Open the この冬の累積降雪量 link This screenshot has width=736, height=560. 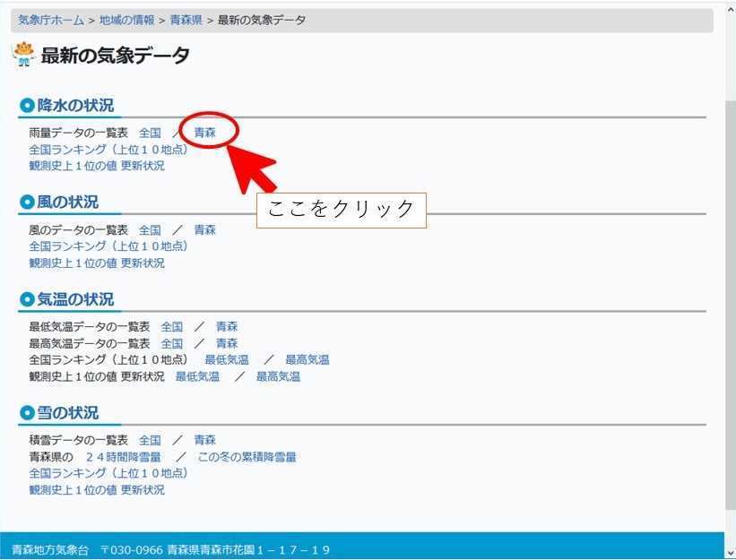[x=247, y=457]
